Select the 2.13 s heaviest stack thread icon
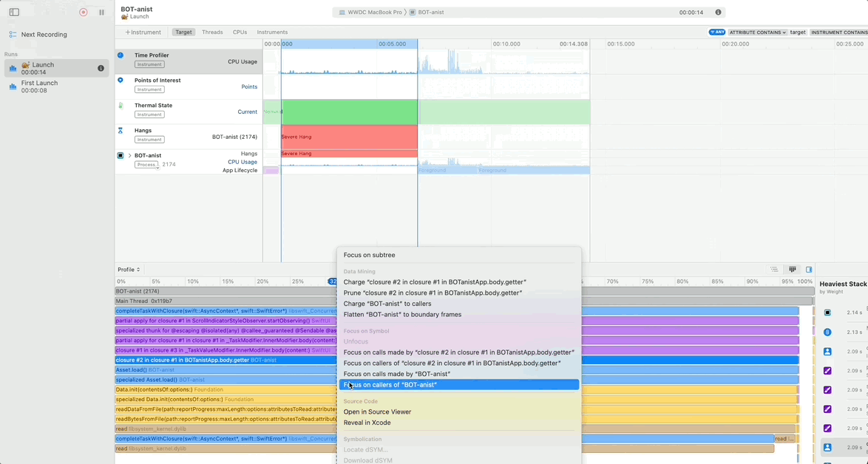868x464 pixels. click(x=827, y=332)
